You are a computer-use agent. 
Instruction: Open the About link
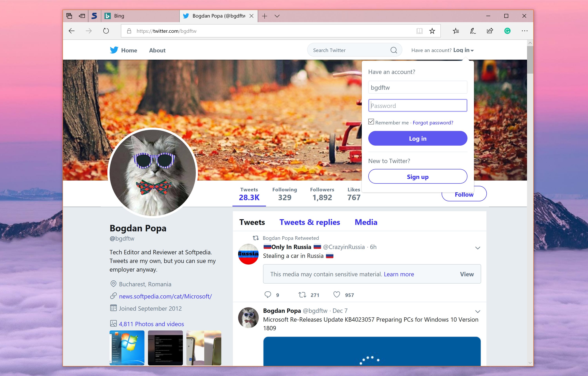(x=157, y=50)
